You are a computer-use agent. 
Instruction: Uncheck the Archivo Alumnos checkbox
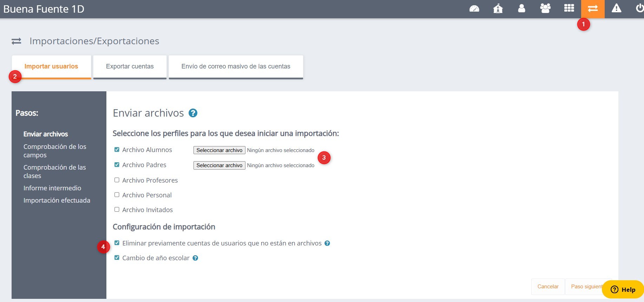(x=117, y=150)
